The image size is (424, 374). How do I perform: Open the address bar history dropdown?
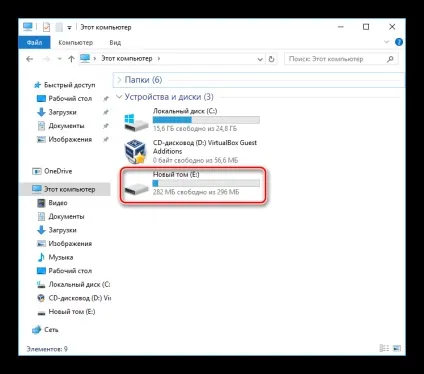260,59
